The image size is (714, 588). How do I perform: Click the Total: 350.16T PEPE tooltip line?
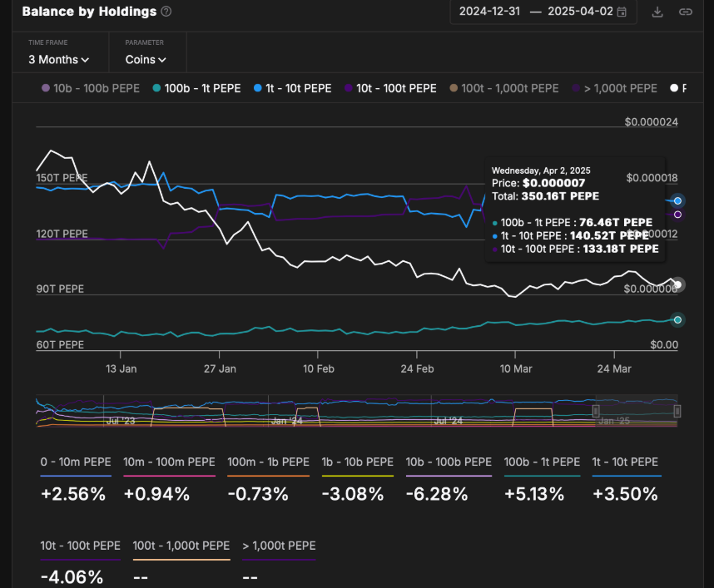point(546,196)
